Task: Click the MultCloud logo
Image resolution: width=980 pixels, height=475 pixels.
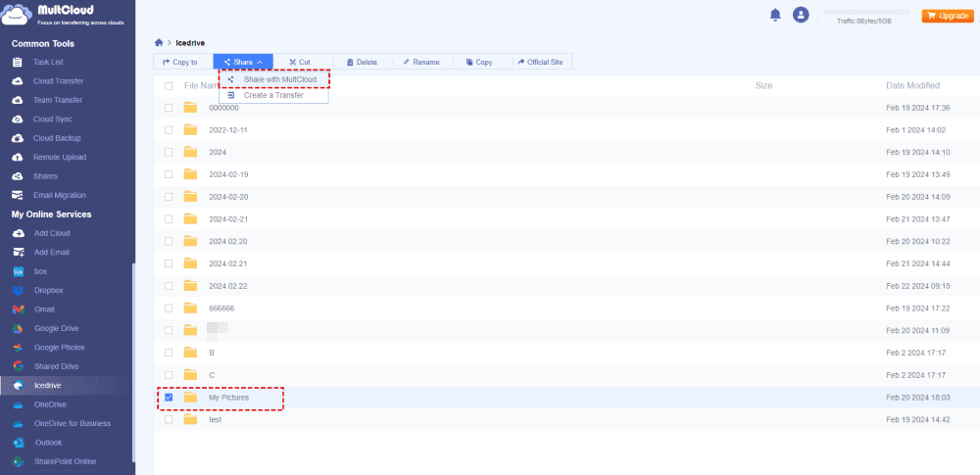Action: tap(63, 14)
